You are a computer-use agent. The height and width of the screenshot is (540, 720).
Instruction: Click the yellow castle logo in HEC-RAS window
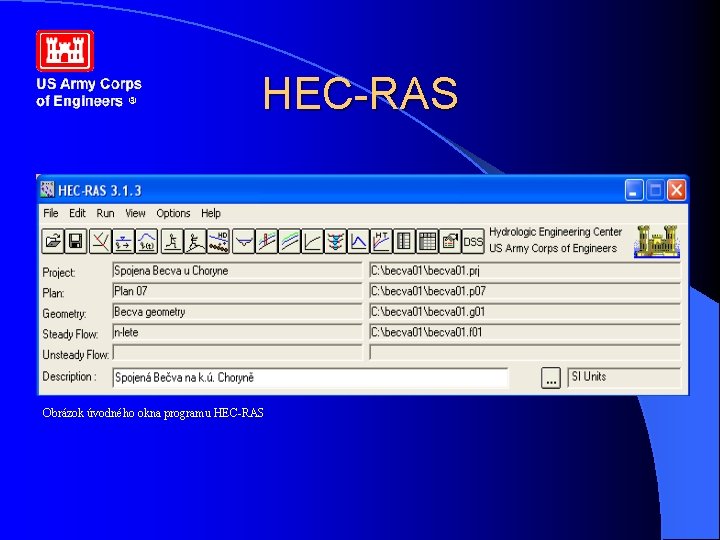657,241
